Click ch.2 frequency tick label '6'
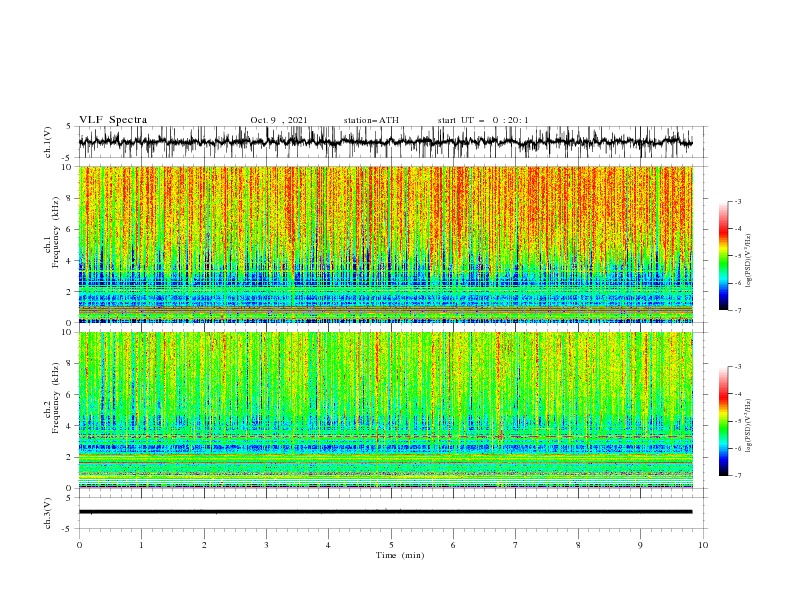This screenshot has width=792, height=612. pos(70,395)
